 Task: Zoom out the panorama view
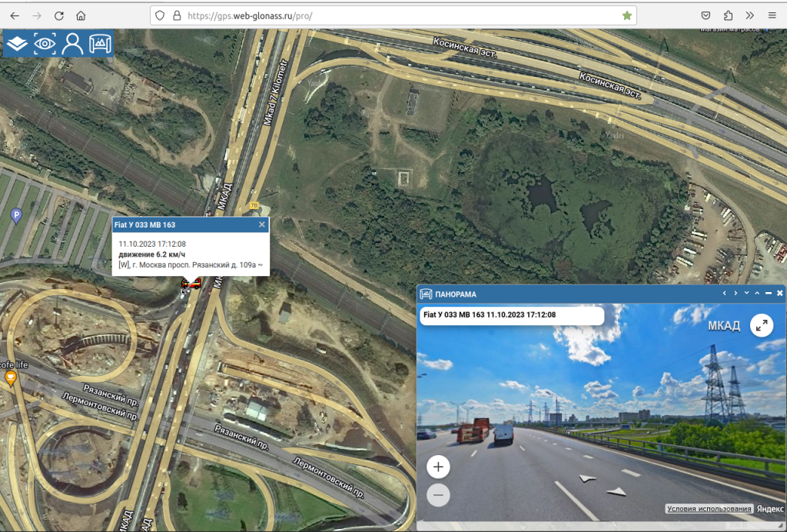tap(438, 495)
